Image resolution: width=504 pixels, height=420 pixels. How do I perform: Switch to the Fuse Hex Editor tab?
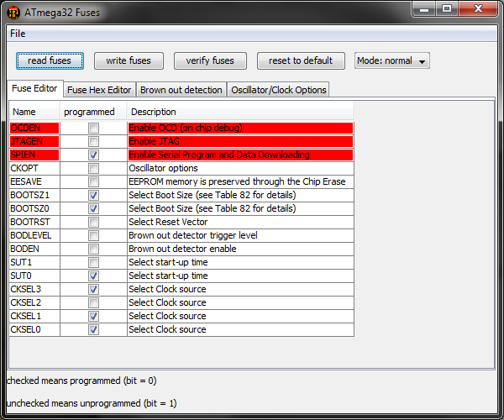coord(99,90)
